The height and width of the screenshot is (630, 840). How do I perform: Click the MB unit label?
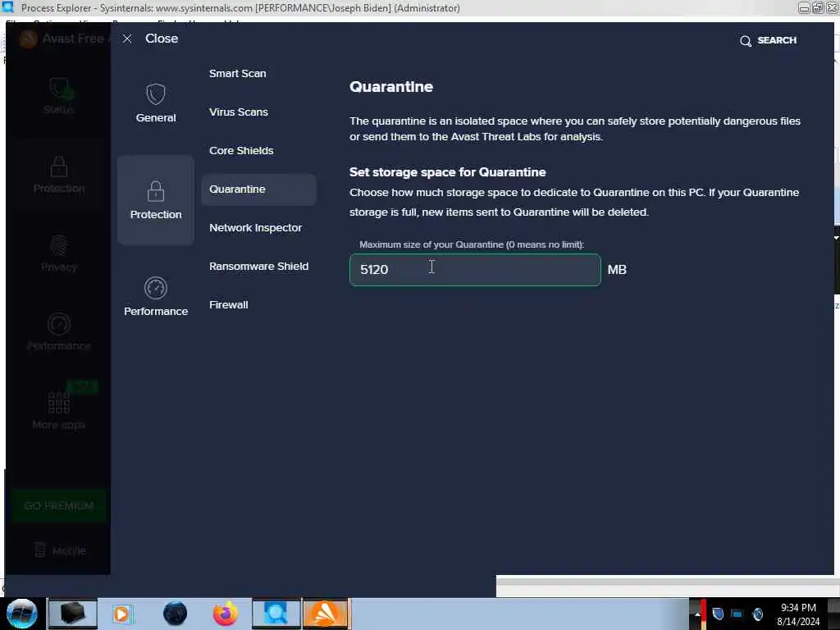(x=617, y=269)
